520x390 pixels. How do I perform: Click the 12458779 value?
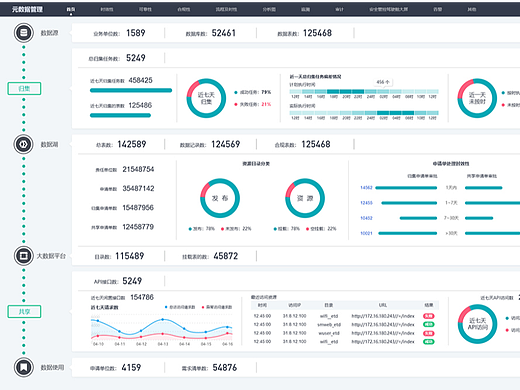tap(138, 227)
